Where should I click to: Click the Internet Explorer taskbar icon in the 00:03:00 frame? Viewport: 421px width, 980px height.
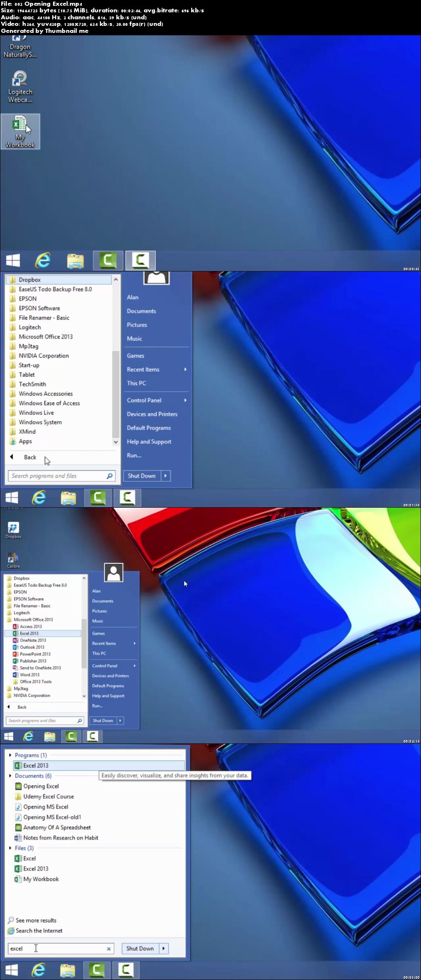pos(39,970)
